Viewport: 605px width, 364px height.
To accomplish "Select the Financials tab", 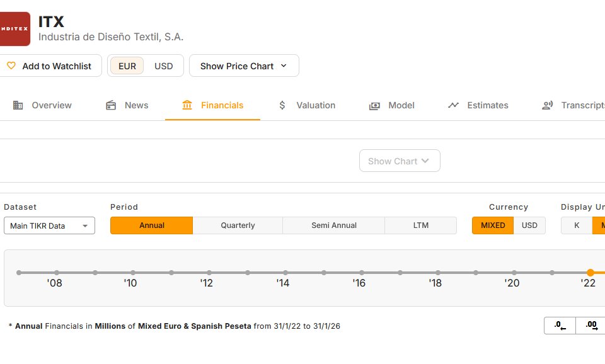I will 212,105.
